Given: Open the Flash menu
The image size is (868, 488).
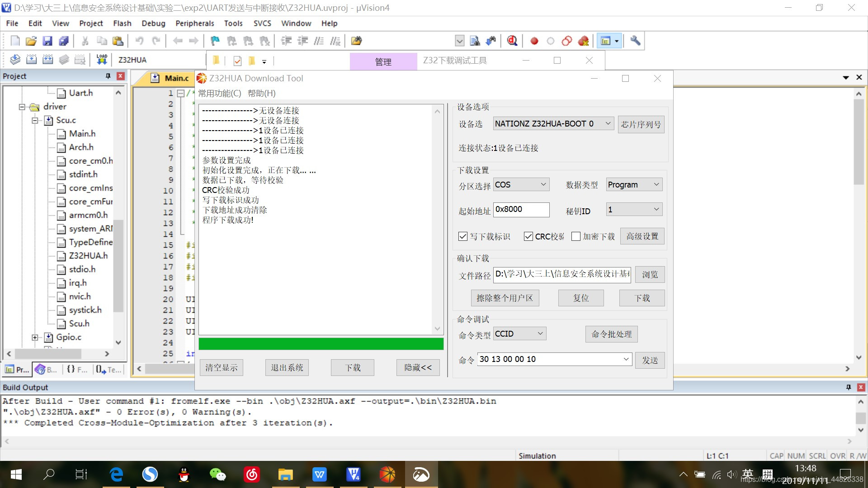Looking at the screenshot, I should tap(122, 23).
